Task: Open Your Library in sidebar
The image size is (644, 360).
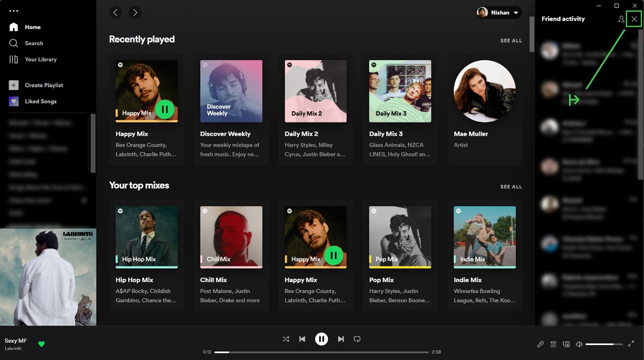Action: pyautogui.click(x=33, y=59)
